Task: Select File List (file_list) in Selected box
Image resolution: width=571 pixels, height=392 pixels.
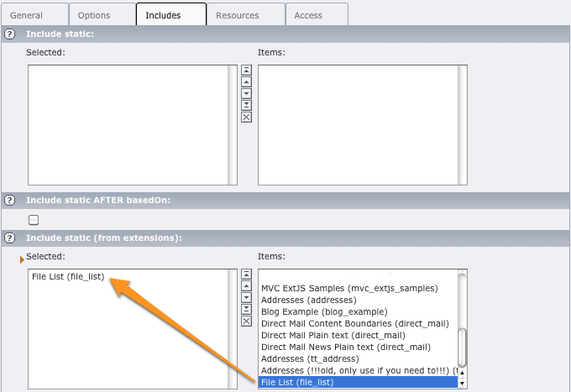Action: 68,277
